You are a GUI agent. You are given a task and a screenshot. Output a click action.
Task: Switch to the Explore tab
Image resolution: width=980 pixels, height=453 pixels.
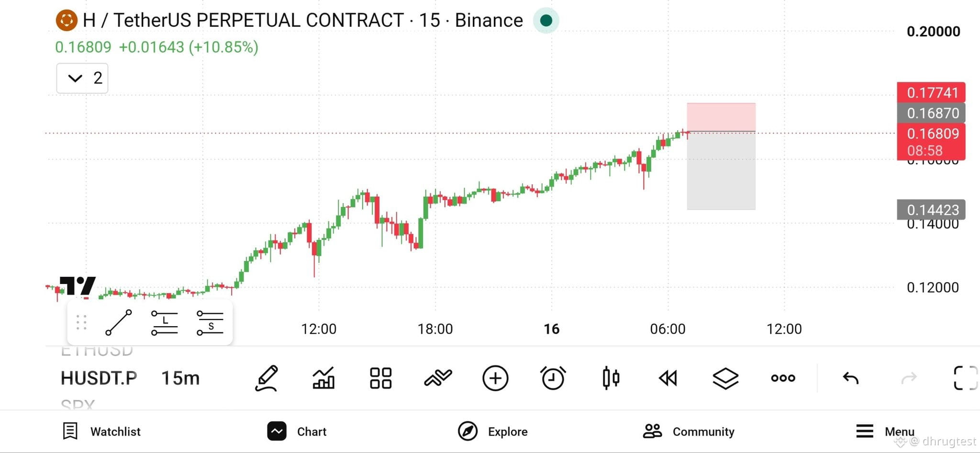point(493,431)
